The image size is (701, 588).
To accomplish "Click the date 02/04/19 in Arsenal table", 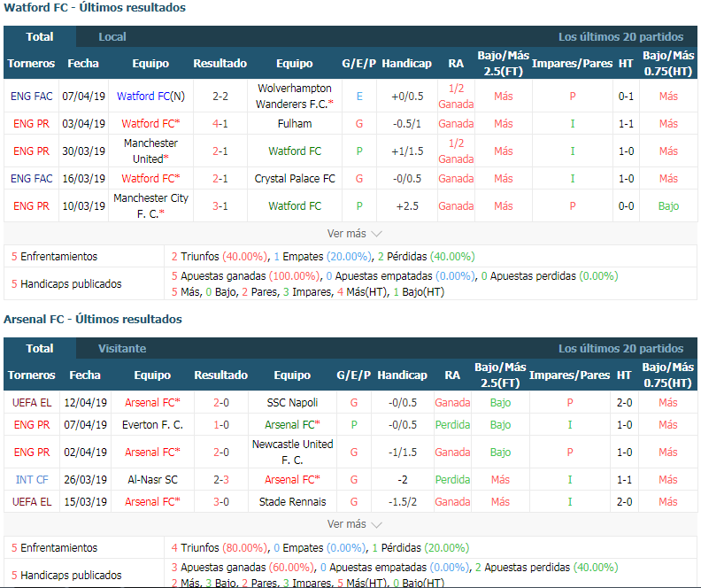I will point(85,452).
